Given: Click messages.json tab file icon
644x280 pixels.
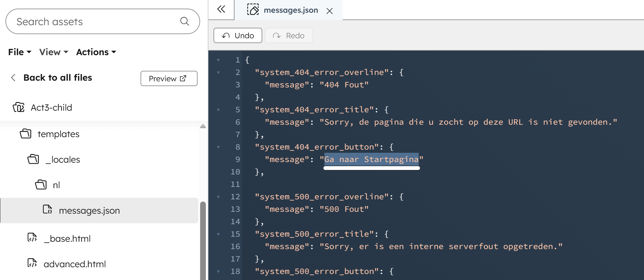Looking at the screenshot, I should (x=253, y=10).
